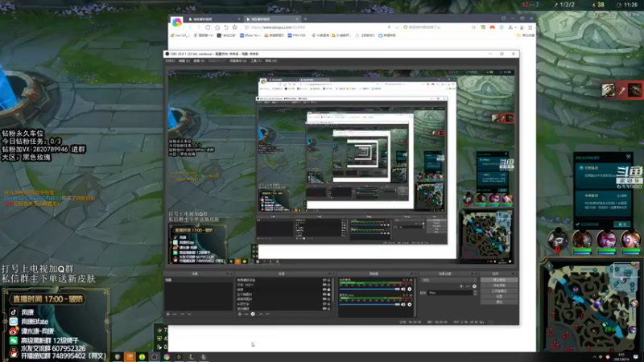This screenshot has width=644, height=362.
Task: Open the scene transition type dropdown
Action: pos(448,280)
